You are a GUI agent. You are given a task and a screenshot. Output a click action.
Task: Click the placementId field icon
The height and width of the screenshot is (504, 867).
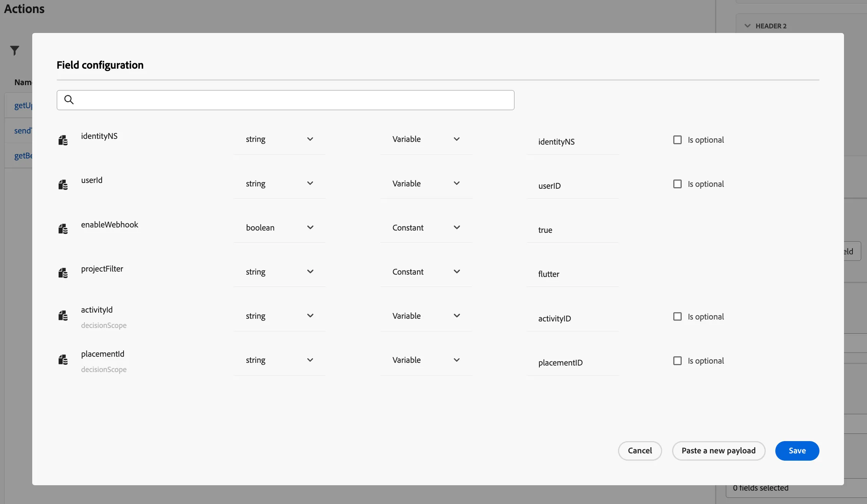[x=63, y=360]
